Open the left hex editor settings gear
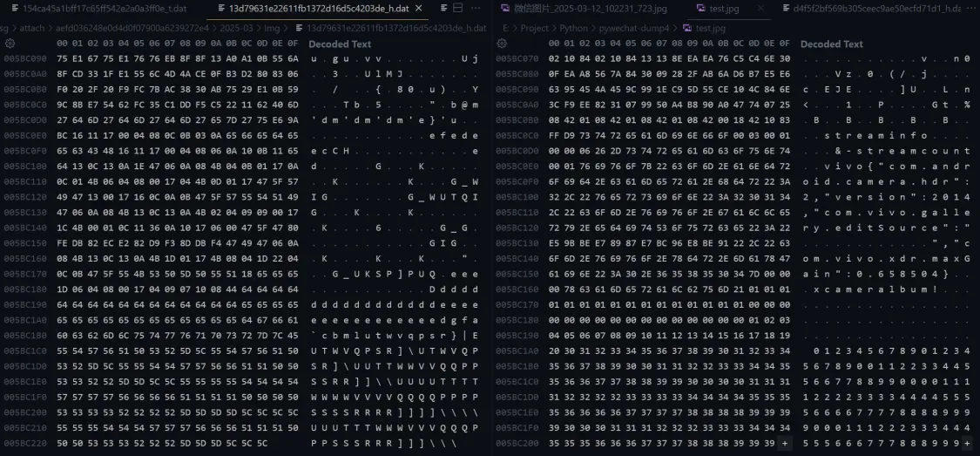Viewport: 980px width, 456px height. pos(10,44)
